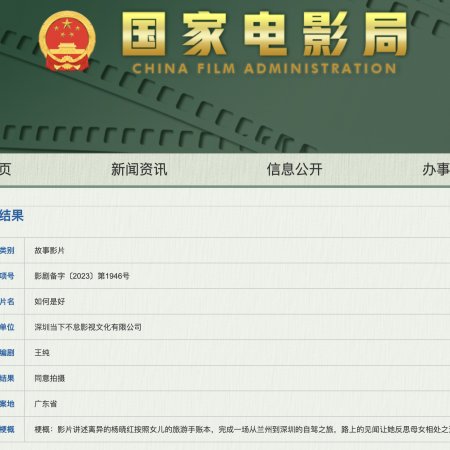Go to the home page tab 页
Viewport: 450px width, 450px height.
click(x=5, y=169)
